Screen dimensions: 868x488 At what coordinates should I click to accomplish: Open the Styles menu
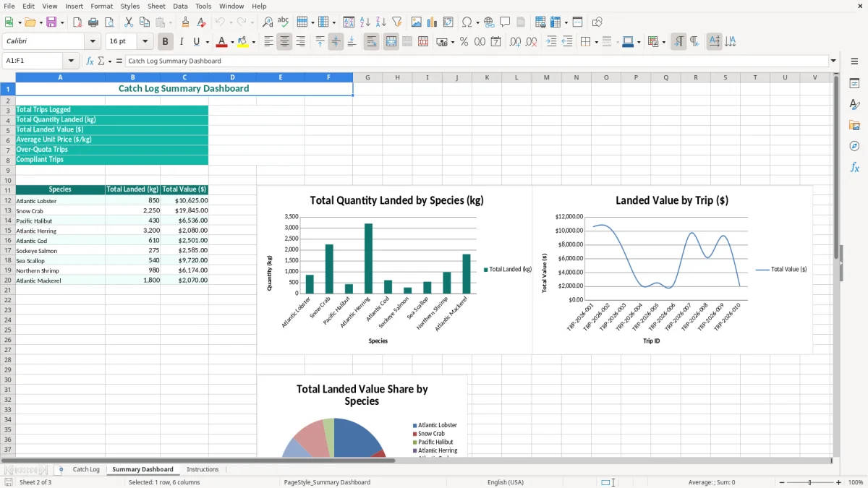pos(130,6)
